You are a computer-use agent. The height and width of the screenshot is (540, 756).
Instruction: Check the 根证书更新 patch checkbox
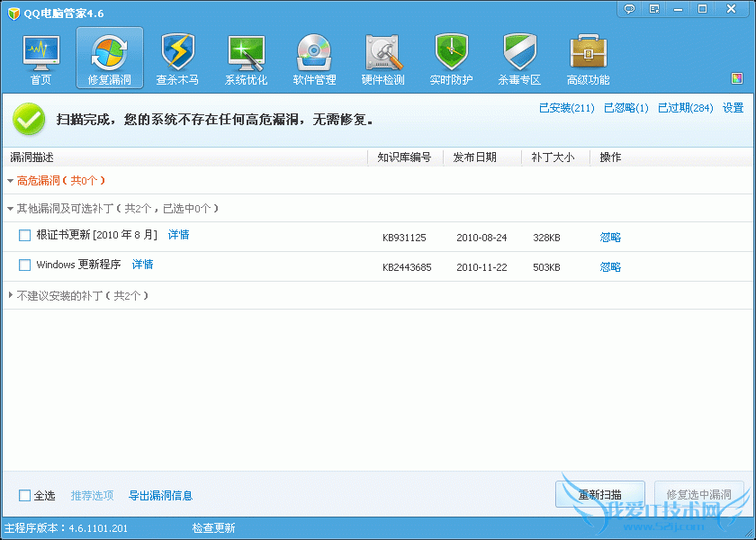25,236
